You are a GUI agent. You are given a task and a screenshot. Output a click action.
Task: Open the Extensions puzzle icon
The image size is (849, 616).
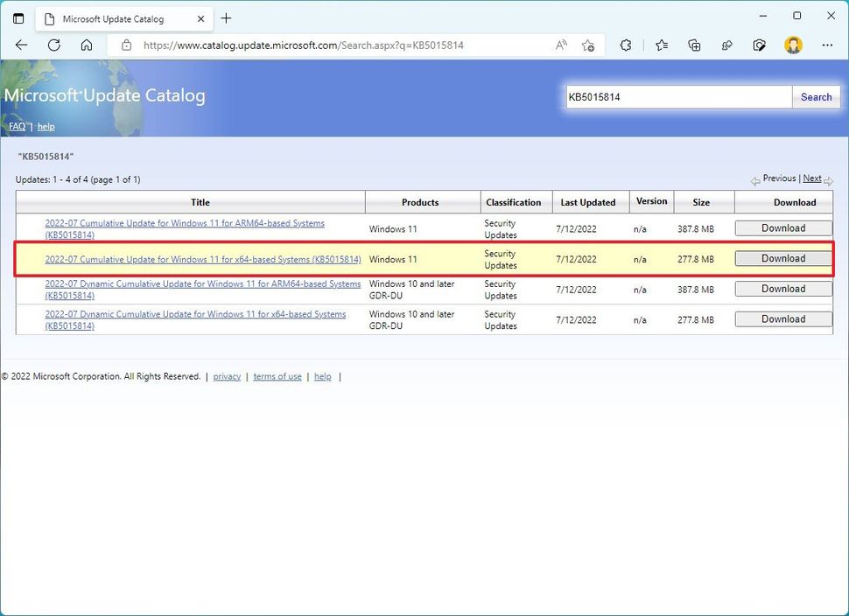point(625,45)
